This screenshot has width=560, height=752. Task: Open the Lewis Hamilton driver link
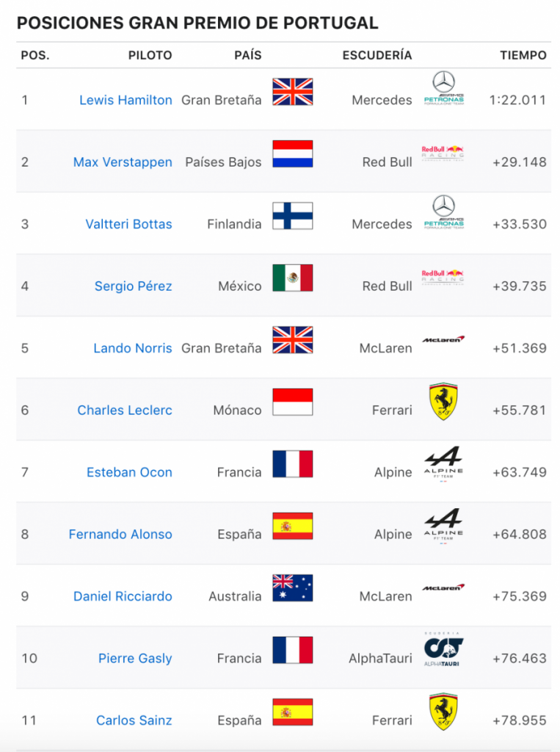tap(126, 100)
